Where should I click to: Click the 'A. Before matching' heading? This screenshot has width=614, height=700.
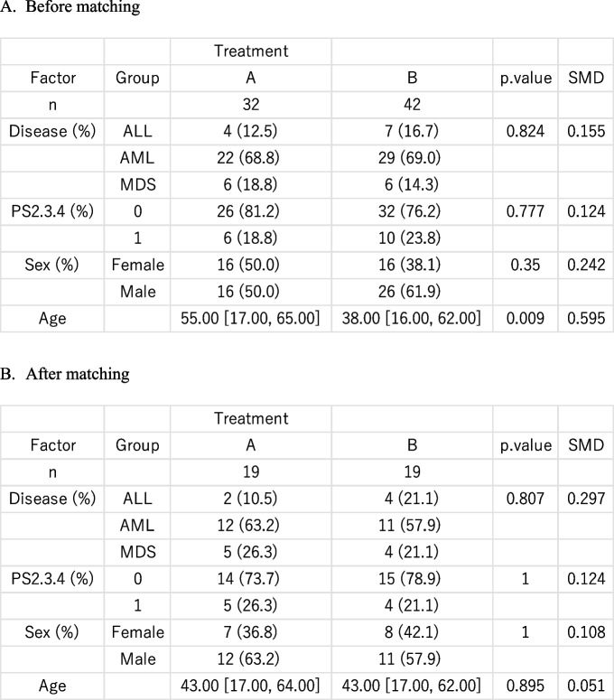[x=70, y=6]
